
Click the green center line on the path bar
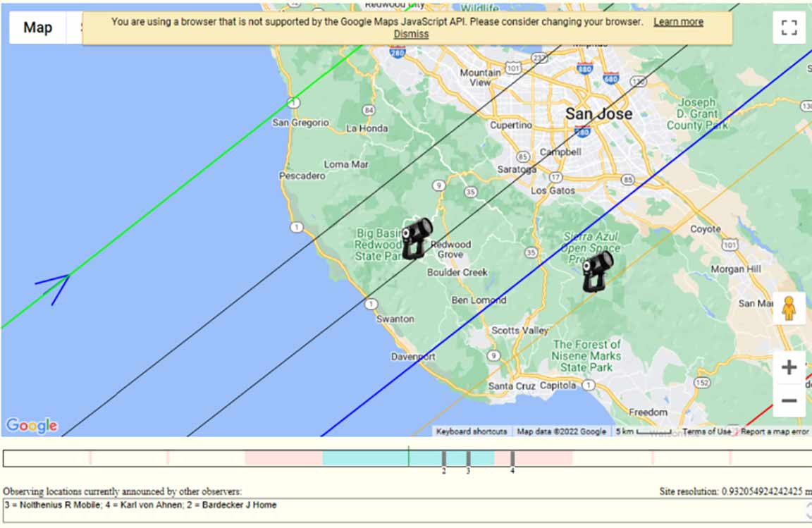[408, 457]
